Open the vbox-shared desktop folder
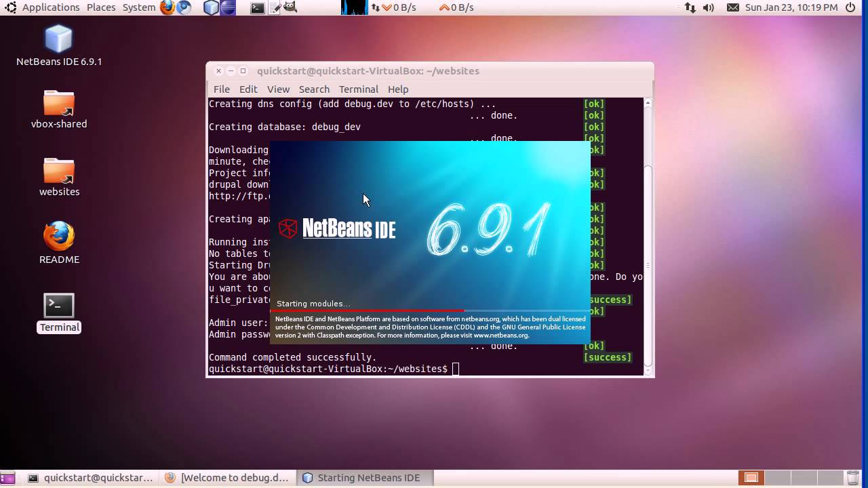The image size is (868, 488). [x=59, y=109]
